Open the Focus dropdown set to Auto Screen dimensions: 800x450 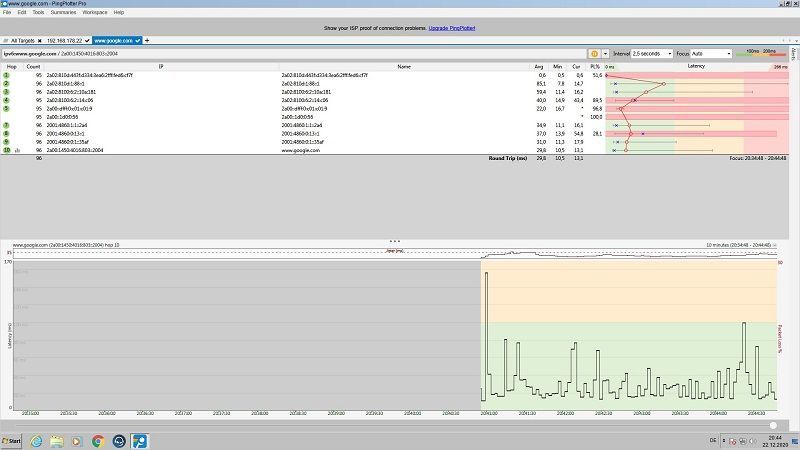point(711,54)
